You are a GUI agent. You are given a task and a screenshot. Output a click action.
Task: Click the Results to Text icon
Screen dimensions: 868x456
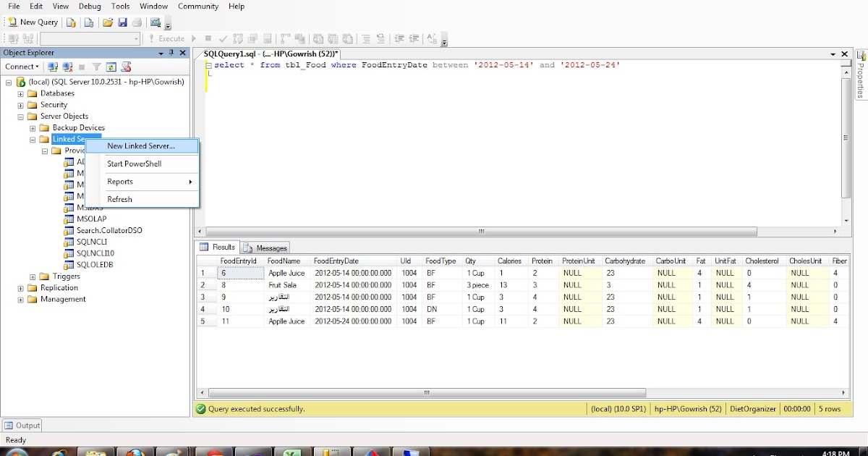click(x=318, y=38)
